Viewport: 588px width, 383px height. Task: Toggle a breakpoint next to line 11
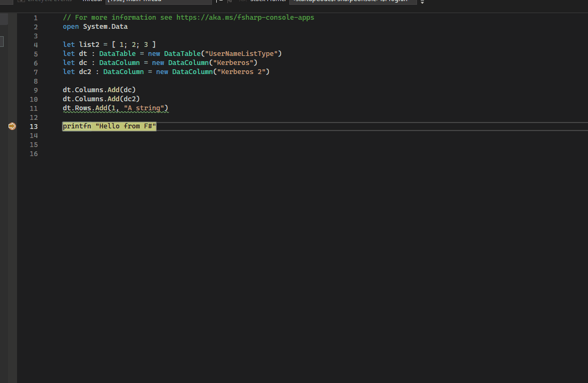12,108
